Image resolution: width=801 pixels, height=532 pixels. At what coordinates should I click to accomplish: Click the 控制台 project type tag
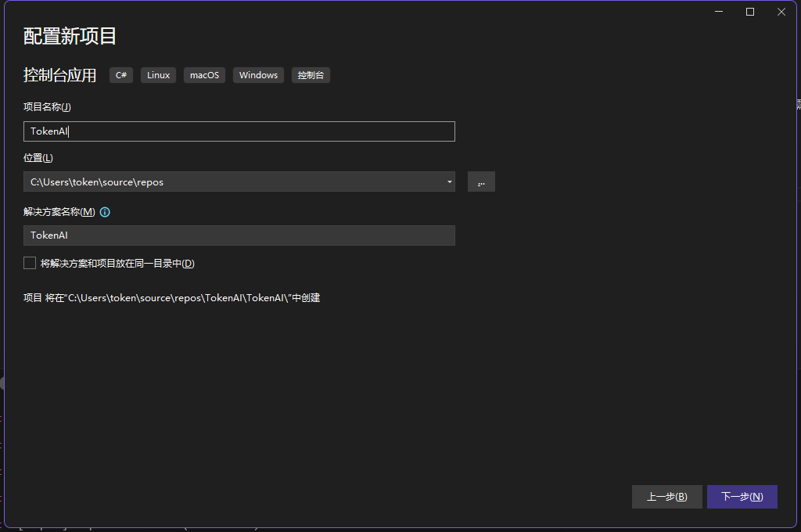coord(311,75)
